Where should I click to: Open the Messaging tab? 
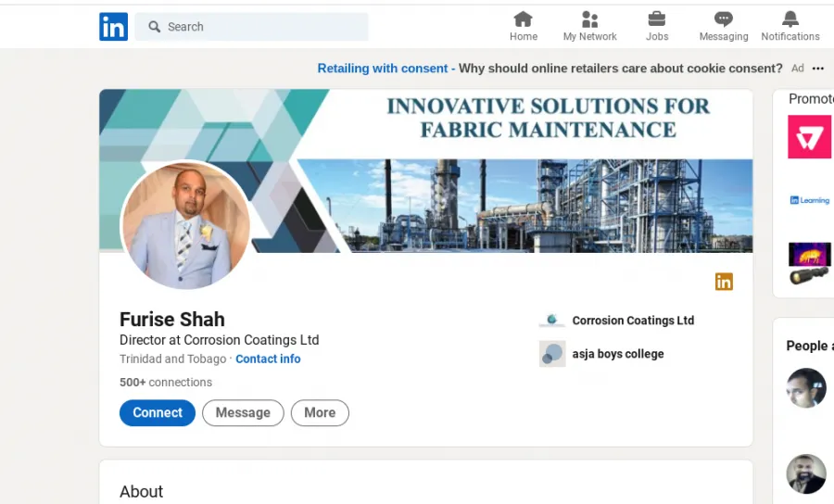724,27
